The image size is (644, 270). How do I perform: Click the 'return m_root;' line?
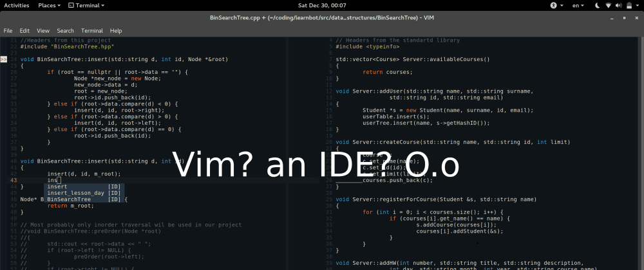[71, 206]
